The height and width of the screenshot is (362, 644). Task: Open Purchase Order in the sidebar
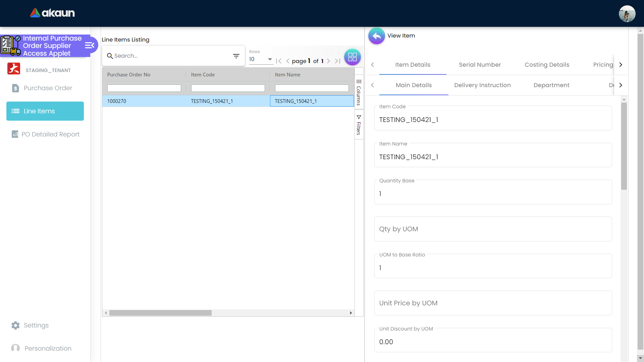[48, 88]
